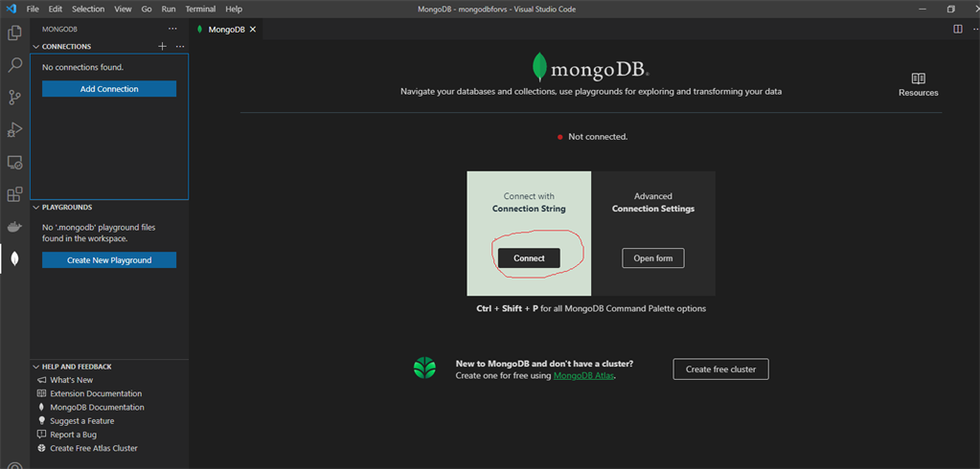980x469 pixels.
Task: Click the Add Connection button
Action: (109, 89)
